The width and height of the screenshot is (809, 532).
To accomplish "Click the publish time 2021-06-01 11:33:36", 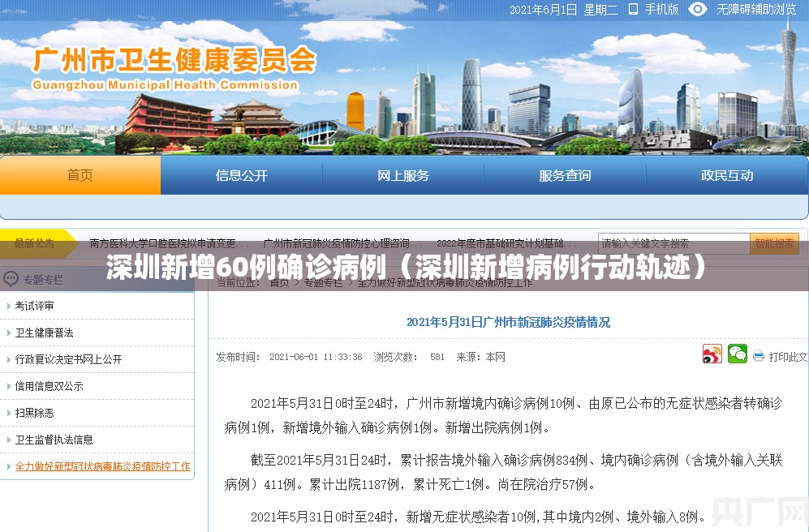I will coord(316,357).
